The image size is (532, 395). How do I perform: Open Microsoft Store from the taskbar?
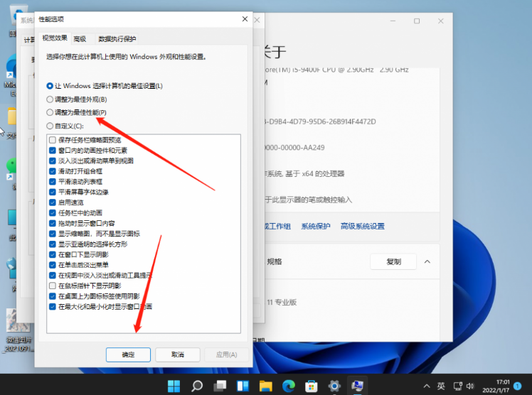[311, 386]
